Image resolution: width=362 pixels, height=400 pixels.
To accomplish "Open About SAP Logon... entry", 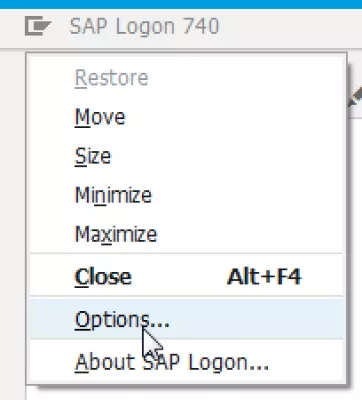I will pos(186,362).
